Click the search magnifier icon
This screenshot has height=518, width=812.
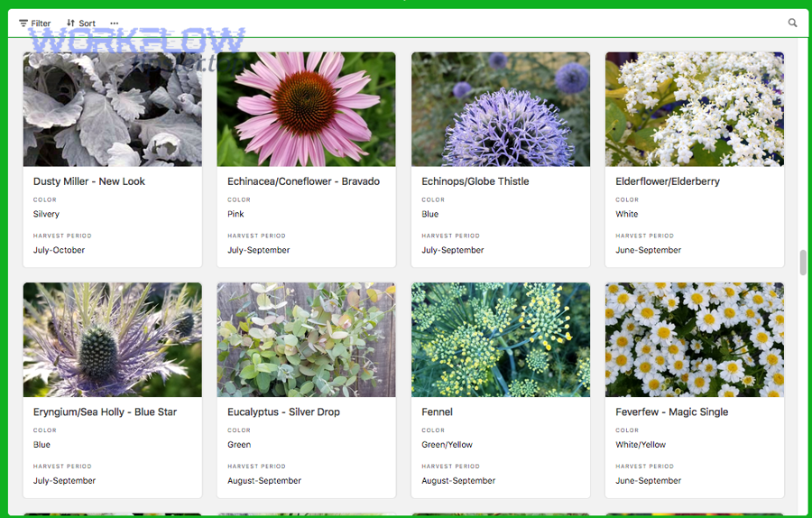(792, 23)
